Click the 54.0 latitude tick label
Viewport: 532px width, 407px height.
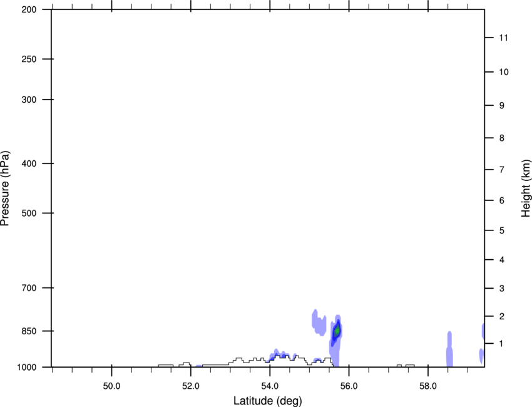[270, 386]
